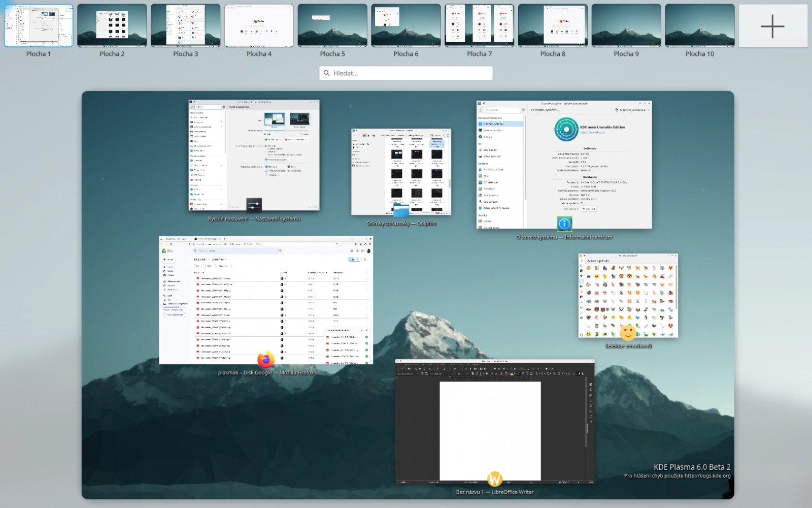Select the Plocha 5 desktop thumbnail
The height and width of the screenshot is (508, 812).
pos(332,26)
